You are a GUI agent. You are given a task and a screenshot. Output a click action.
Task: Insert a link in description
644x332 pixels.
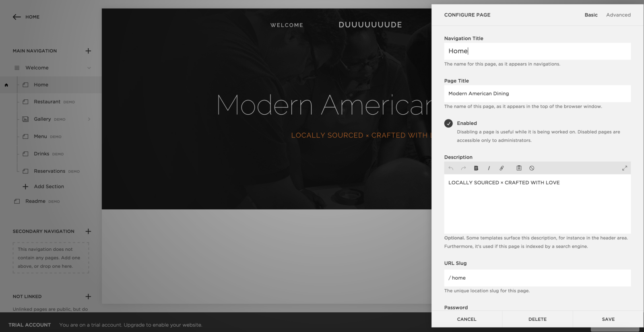pyautogui.click(x=502, y=168)
